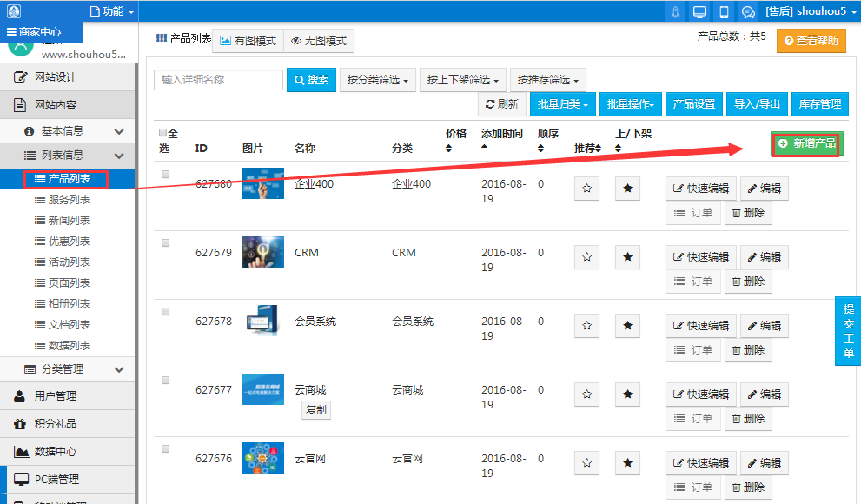Click the CRM product thumbnail image
Screen dimensions: 861x504
pyautogui.click(x=263, y=252)
